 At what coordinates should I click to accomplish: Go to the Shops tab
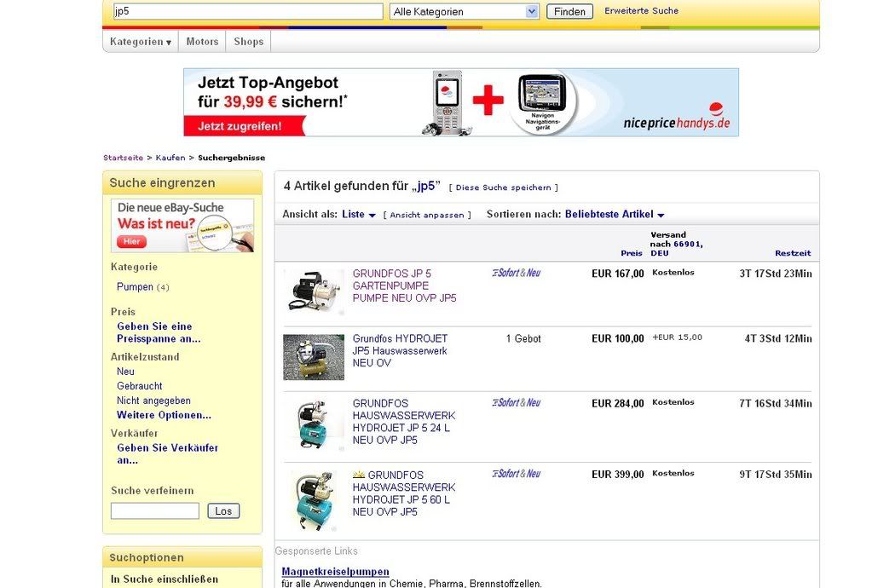pos(249,42)
